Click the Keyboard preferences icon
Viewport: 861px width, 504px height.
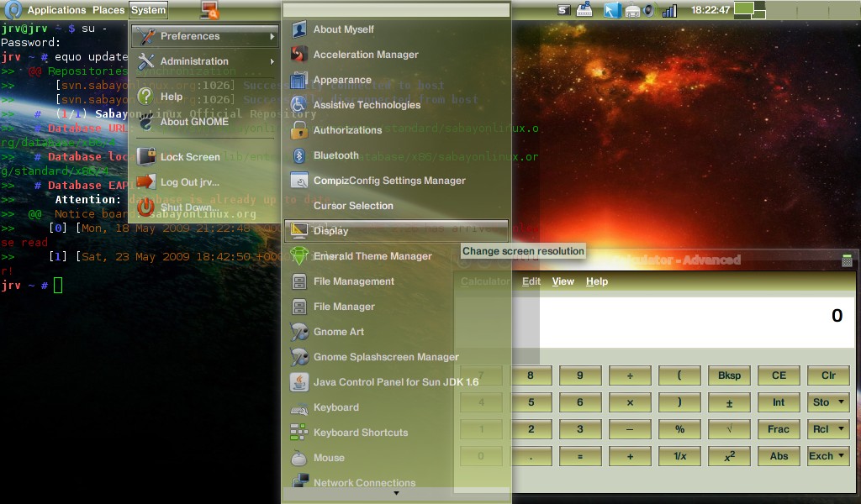[299, 408]
